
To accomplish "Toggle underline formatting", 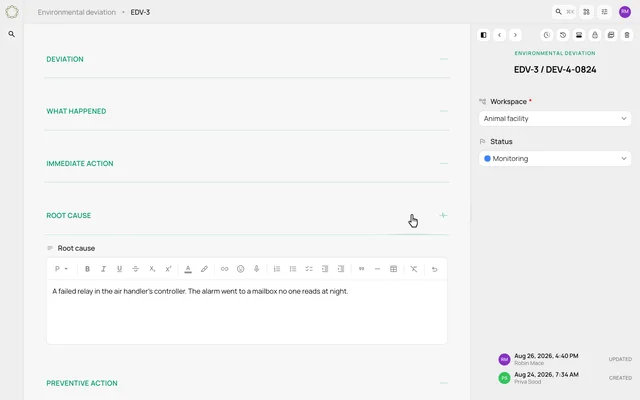I will [x=119, y=269].
